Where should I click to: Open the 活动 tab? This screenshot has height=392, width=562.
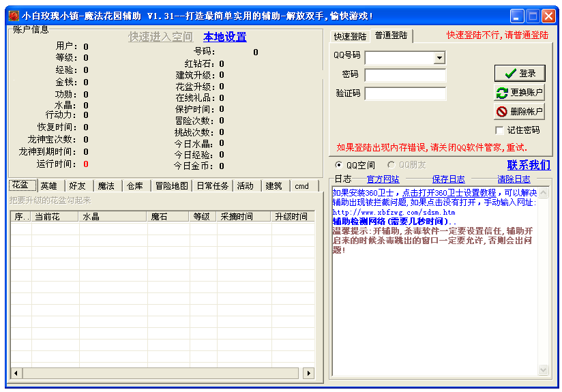click(x=245, y=186)
